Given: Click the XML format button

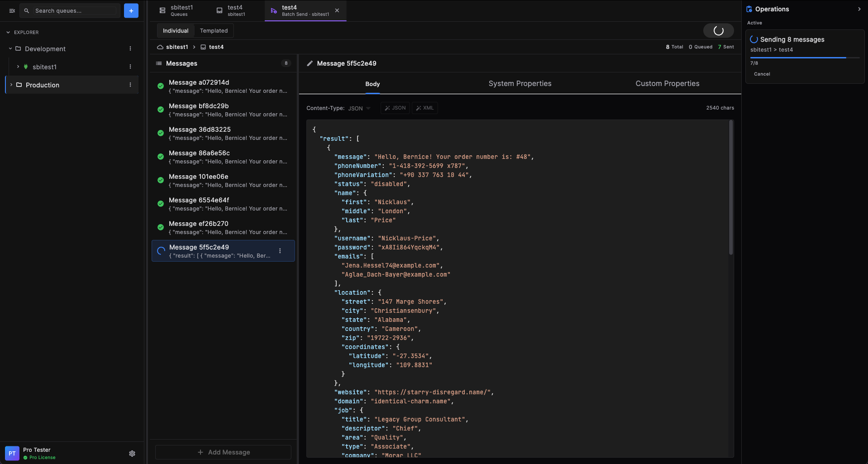Looking at the screenshot, I should pos(424,108).
